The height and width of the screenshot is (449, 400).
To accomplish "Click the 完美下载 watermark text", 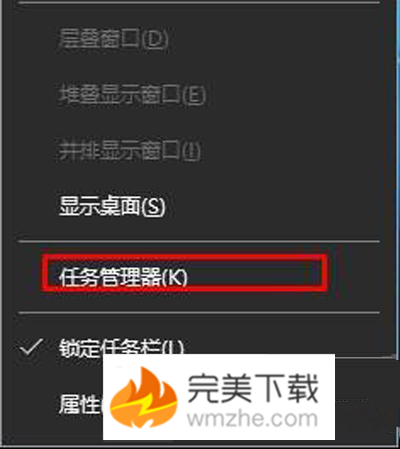I will tap(253, 387).
